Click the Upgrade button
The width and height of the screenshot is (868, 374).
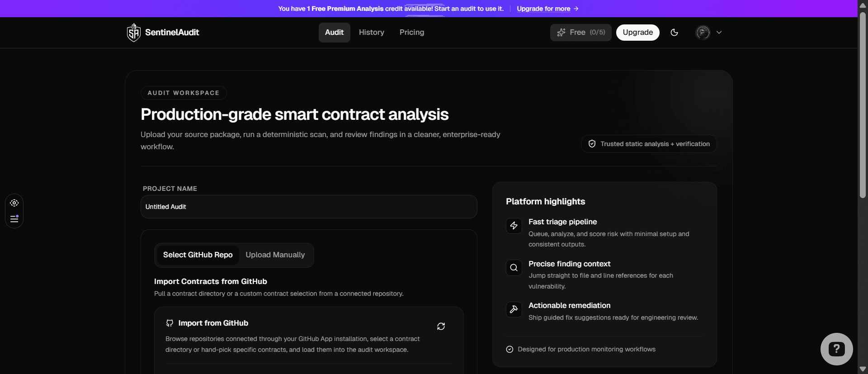point(637,32)
